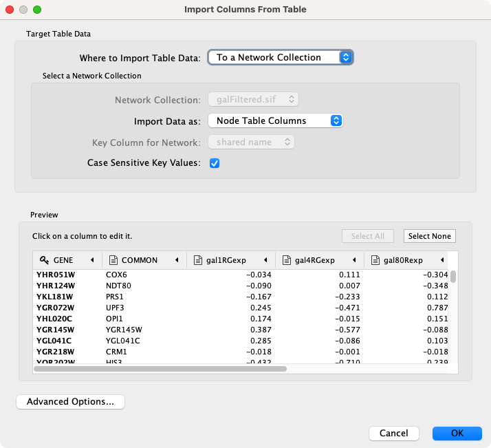
Task: Click the document icon beside COMMON header
Action: click(x=113, y=260)
